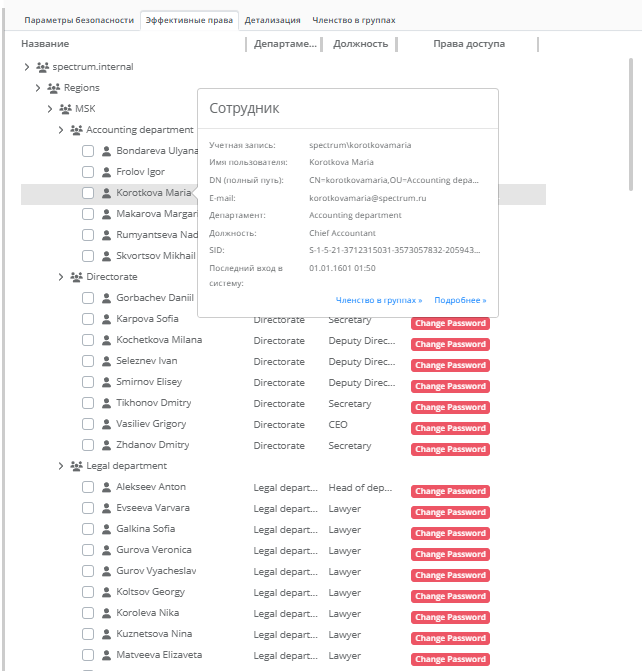Open the Членство в группах tab
The image size is (642, 671).
click(353, 20)
